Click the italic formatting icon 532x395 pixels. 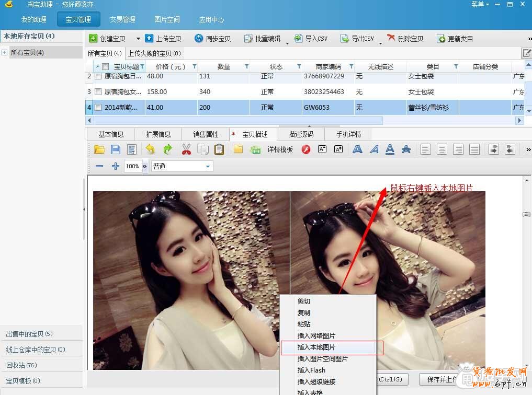tap(375, 149)
